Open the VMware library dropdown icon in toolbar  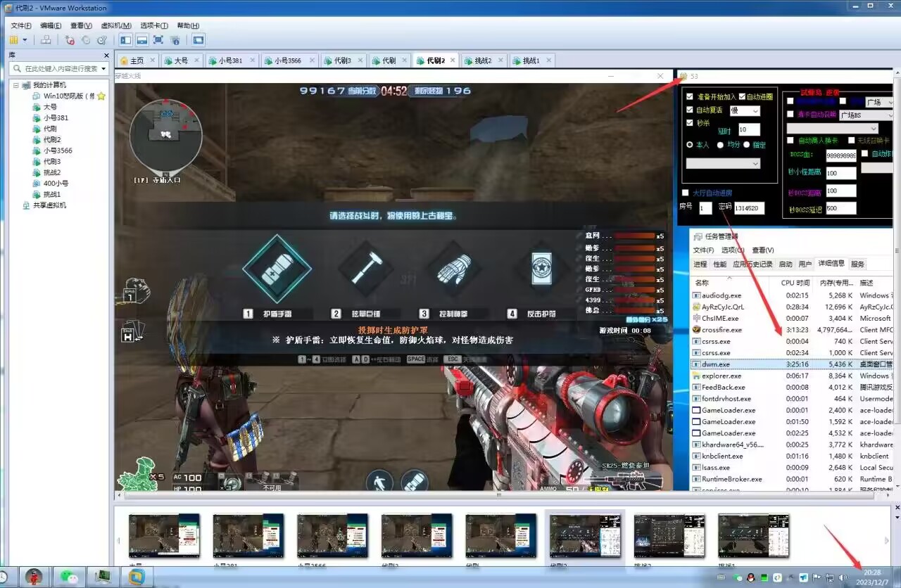13,40
